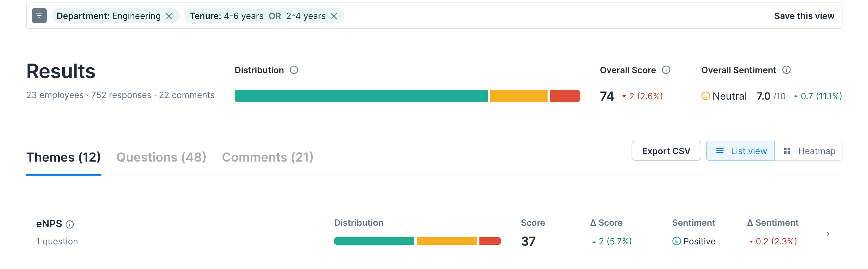The width and height of the screenshot is (868, 269).
Task: Click the eNPS info icon
Action: coord(70,224)
